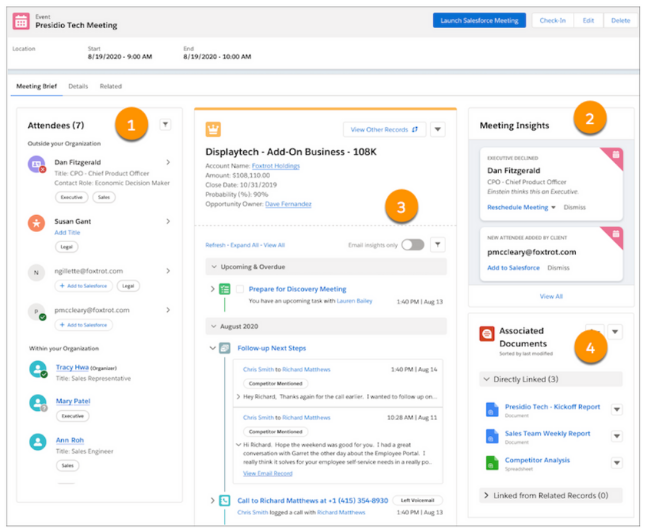Dismiss the Dan Fitzgerald insight
This screenshot has width=648, height=532.
tap(574, 208)
